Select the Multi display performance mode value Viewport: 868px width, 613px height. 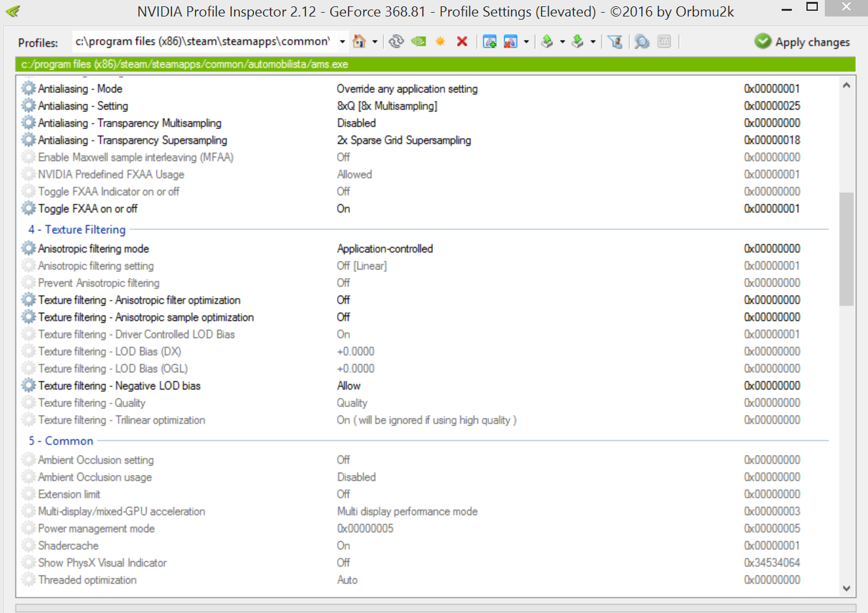point(407,511)
